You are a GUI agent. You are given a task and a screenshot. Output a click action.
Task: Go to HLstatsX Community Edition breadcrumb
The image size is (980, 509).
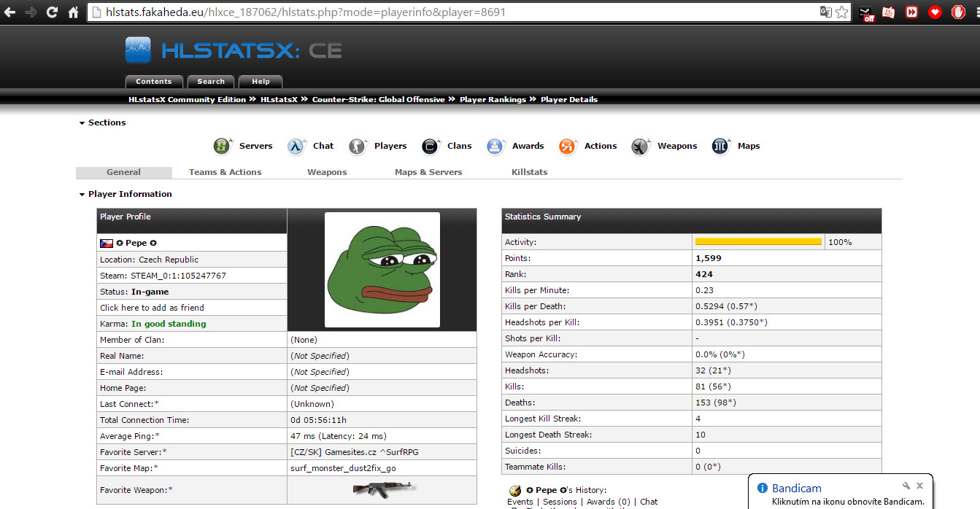click(187, 100)
